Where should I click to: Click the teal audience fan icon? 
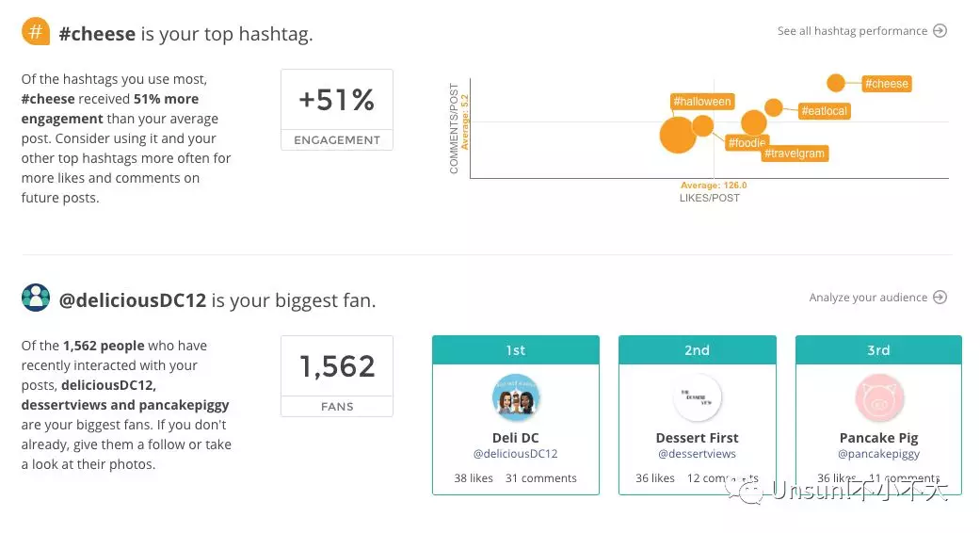[35, 299]
